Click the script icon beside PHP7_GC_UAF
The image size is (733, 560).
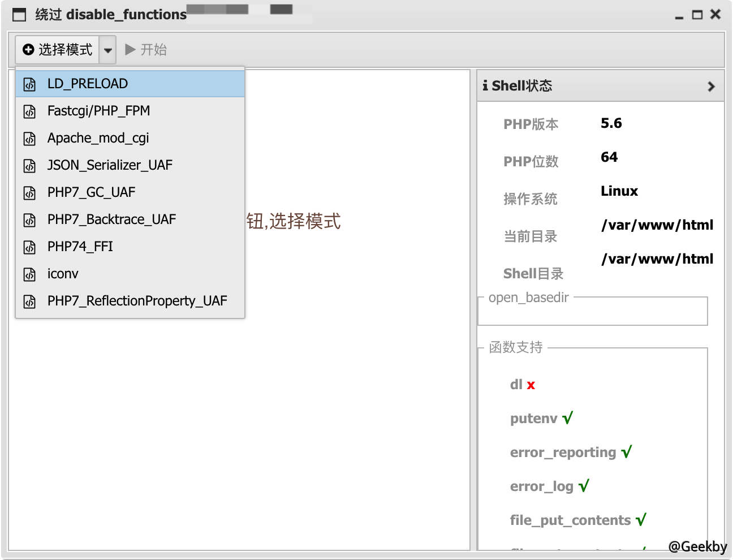pyautogui.click(x=29, y=192)
